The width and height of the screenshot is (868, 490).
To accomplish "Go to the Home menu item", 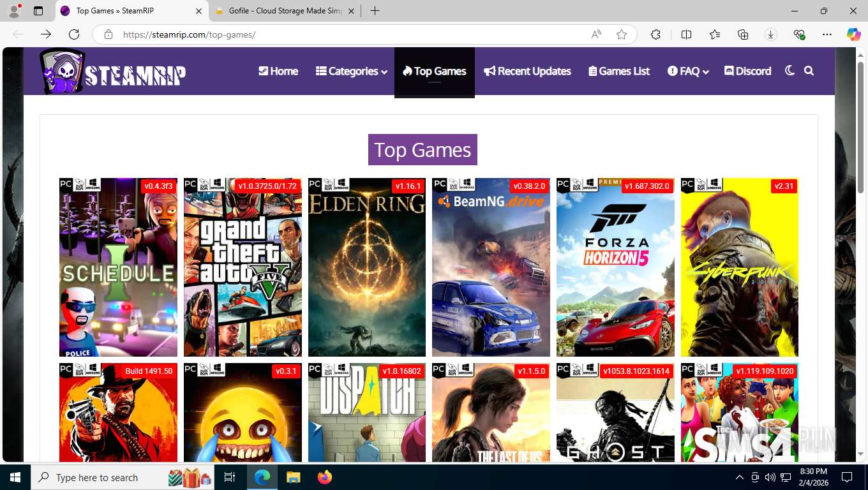I will pos(278,71).
